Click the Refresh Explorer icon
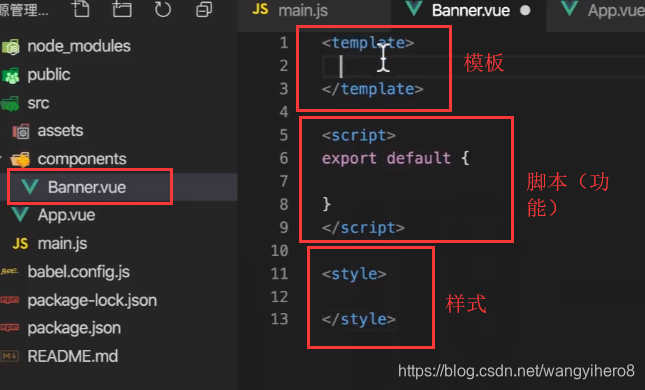645x390 pixels. (x=162, y=9)
